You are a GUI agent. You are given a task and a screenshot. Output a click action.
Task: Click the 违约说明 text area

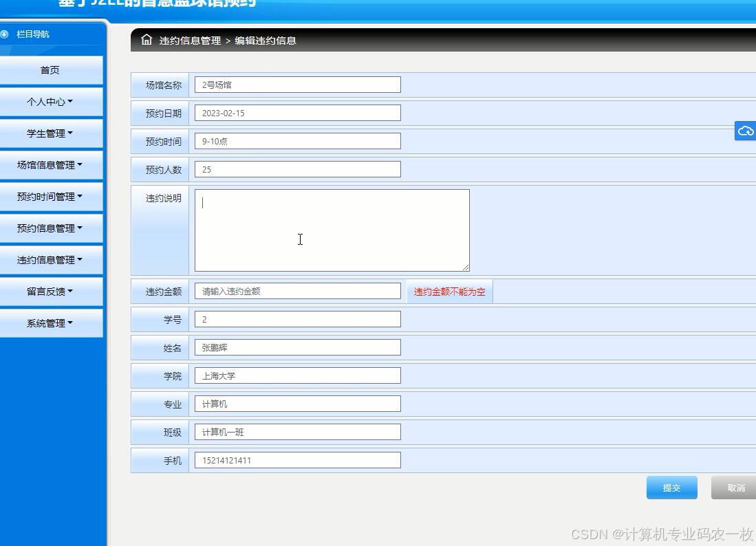click(332, 230)
